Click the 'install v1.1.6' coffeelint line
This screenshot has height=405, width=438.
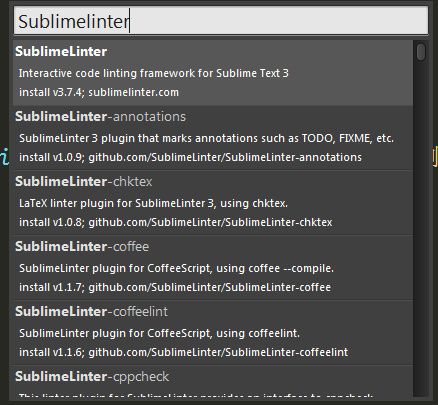(184, 352)
